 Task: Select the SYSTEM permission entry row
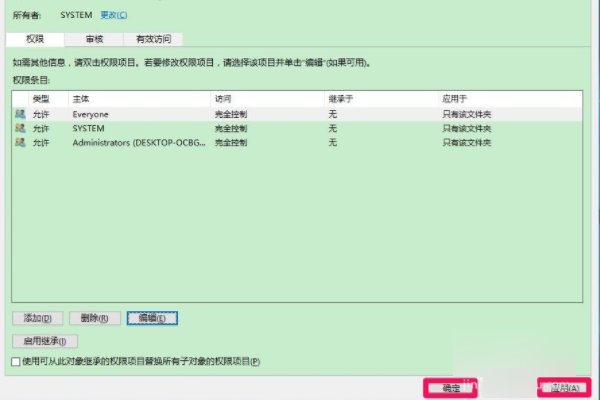pos(297,128)
